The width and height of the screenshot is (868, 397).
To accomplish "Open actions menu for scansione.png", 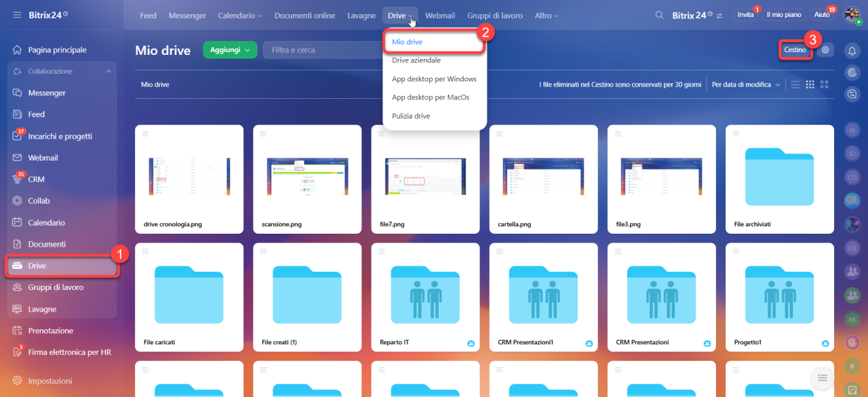I will click(x=264, y=133).
